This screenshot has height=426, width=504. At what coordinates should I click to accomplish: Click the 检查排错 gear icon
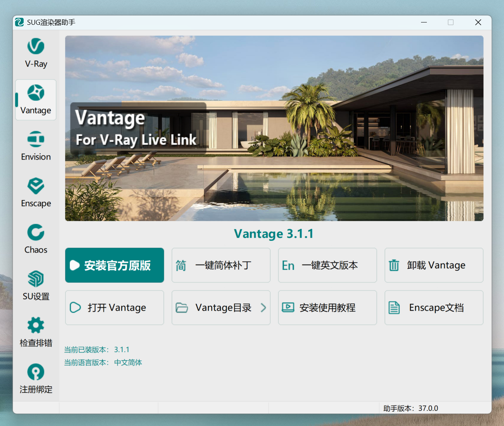(36, 325)
